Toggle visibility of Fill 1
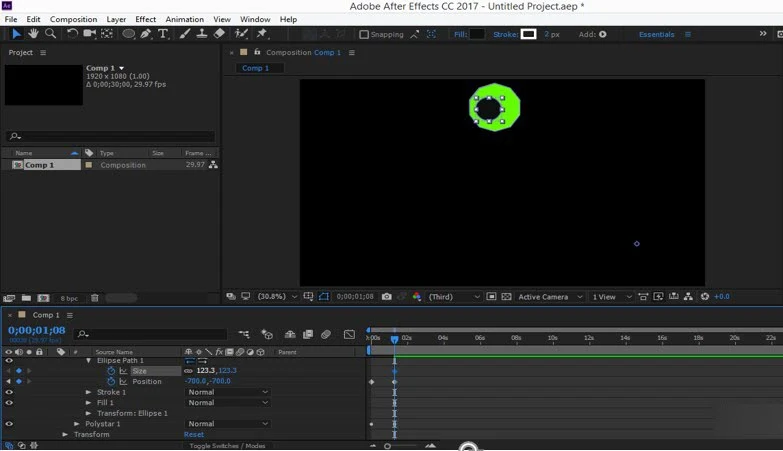This screenshot has width=783, height=451. click(9, 403)
